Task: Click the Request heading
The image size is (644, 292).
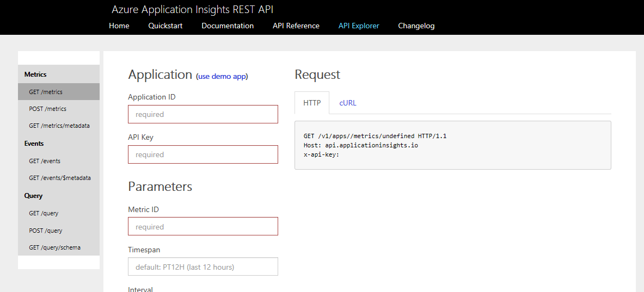Action: coord(317,74)
